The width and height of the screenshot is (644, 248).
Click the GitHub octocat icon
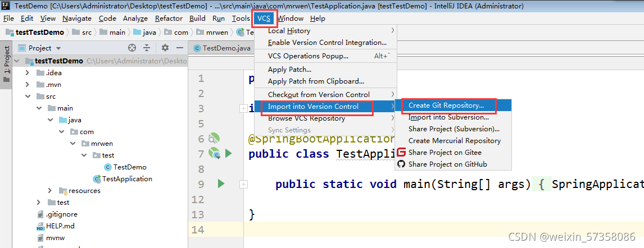[401, 164]
